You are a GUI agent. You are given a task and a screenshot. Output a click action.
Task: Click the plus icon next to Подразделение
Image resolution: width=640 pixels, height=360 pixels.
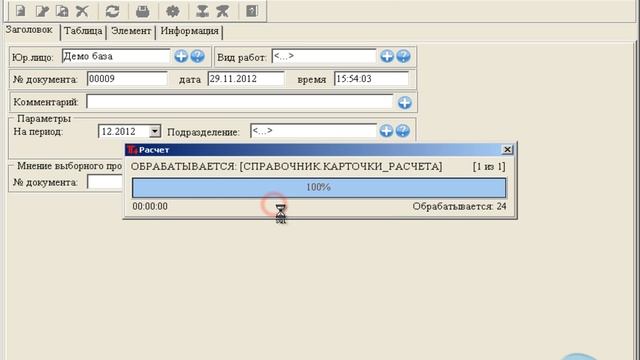[x=386, y=131]
